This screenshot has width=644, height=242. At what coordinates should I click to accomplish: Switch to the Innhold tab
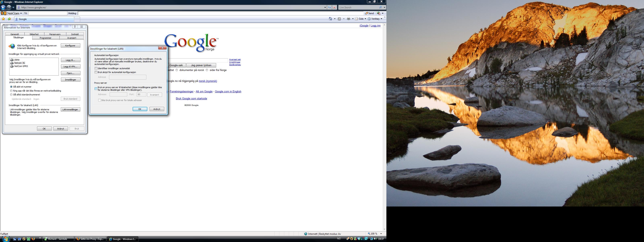75,34
